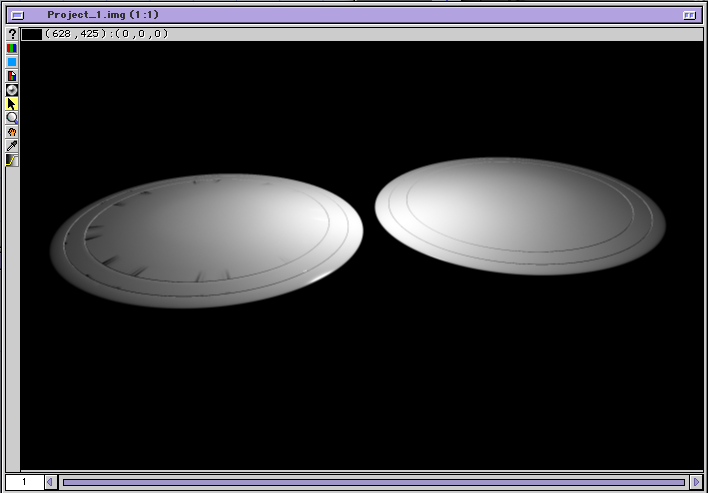708x493 pixels.
Task: Select the gray sphere icon
Action: (x=12, y=90)
